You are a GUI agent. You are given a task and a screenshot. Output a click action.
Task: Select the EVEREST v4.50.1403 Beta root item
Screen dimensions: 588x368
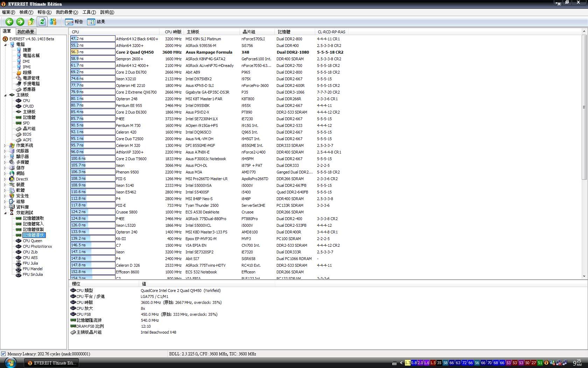click(x=31, y=39)
